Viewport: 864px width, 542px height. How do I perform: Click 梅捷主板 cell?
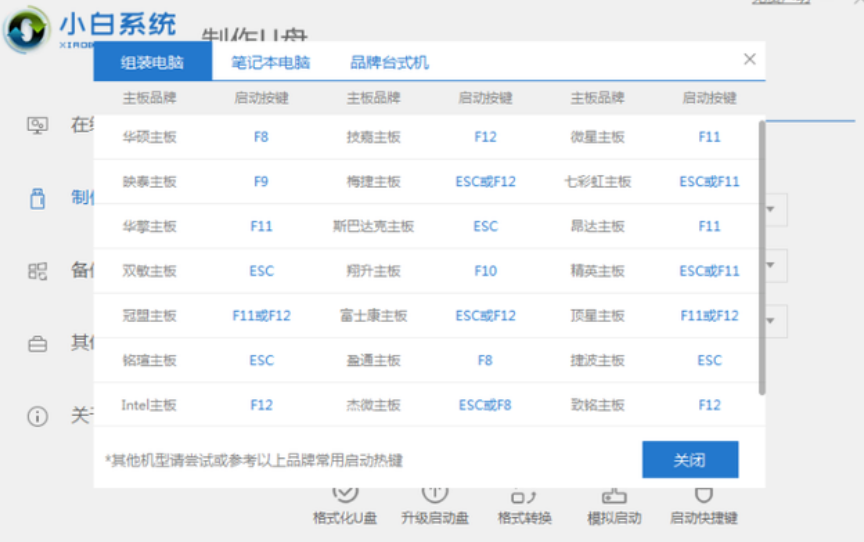(x=373, y=181)
